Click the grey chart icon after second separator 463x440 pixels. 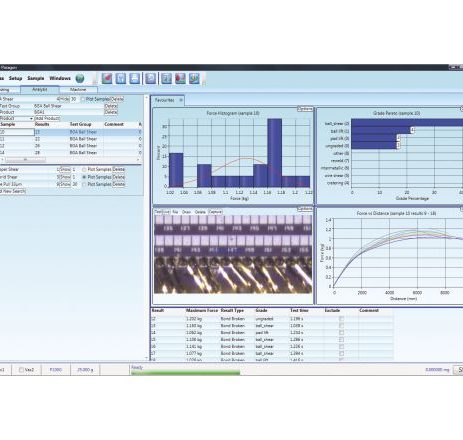167,79
